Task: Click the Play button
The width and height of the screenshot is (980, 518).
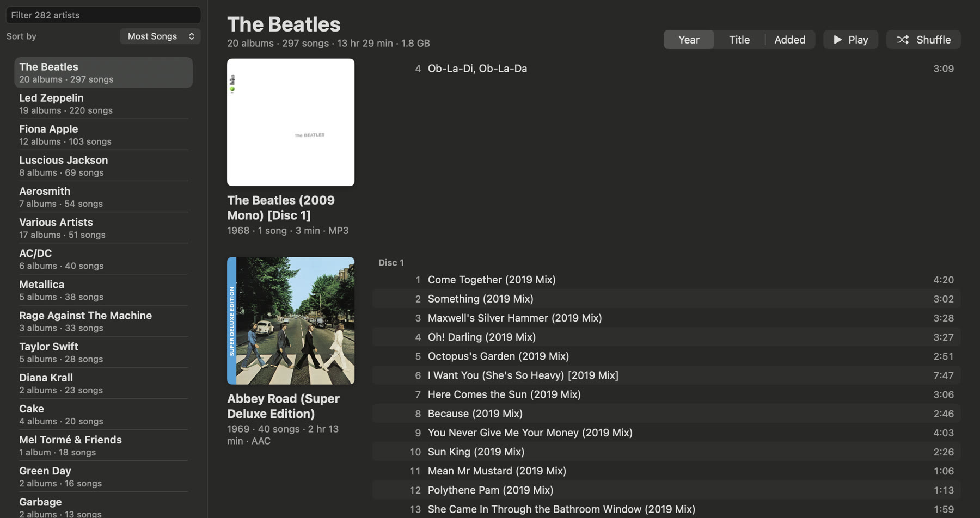Action: pos(850,40)
